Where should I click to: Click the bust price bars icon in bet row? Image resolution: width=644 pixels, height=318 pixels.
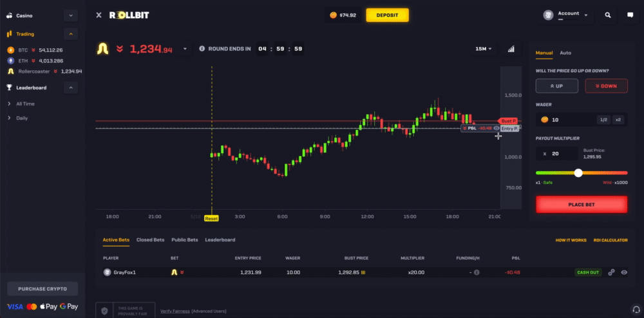click(363, 272)
